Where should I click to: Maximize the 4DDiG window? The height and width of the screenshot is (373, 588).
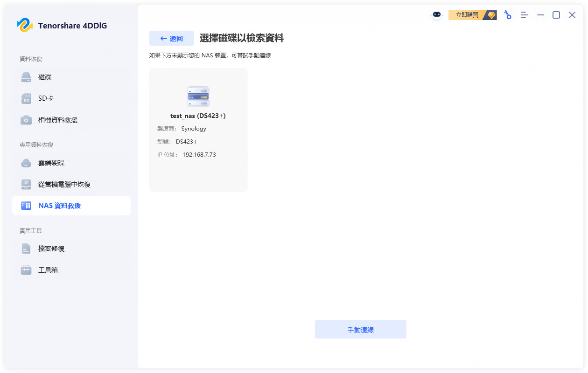pyautogui.click(x=556, y=15)
